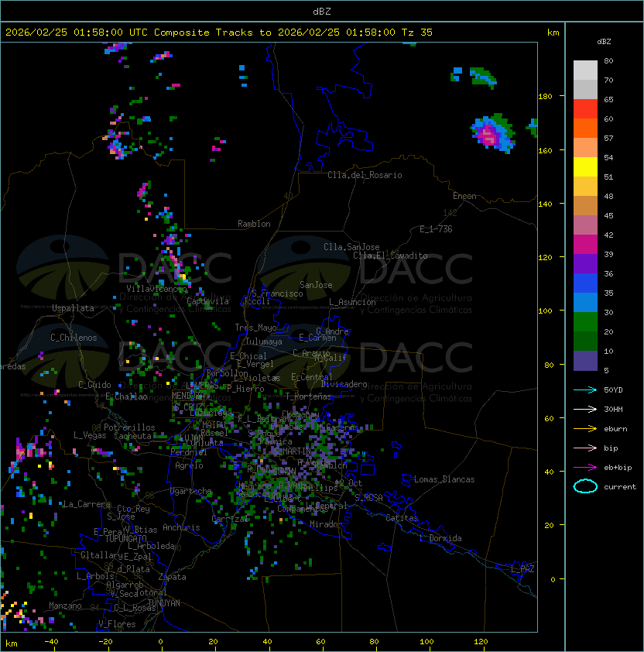Click the 'E_1-736' map label

(x=436, y=229)
